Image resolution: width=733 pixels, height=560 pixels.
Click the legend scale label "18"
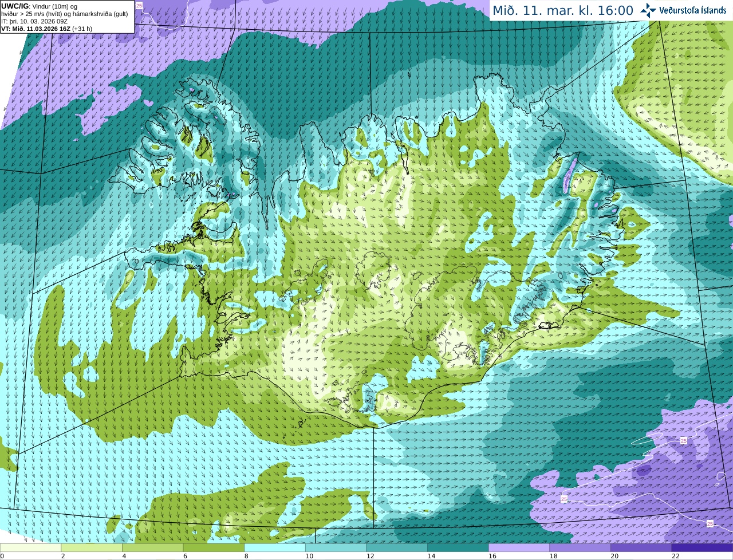pyautogui.click(x=554, y=556)
